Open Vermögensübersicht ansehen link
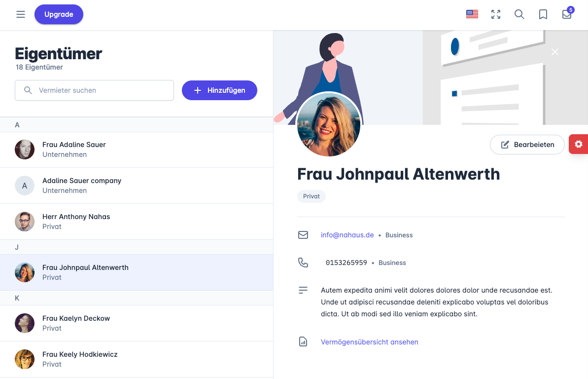Viewport: 588px width, 379px height. pos(369,342)
